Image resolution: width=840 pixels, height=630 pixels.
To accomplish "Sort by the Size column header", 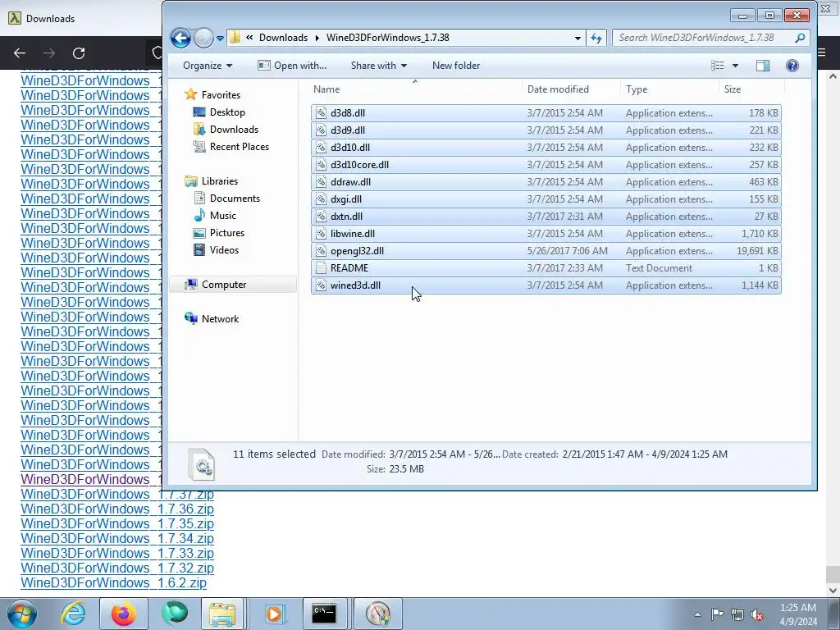I will point(752,89).
